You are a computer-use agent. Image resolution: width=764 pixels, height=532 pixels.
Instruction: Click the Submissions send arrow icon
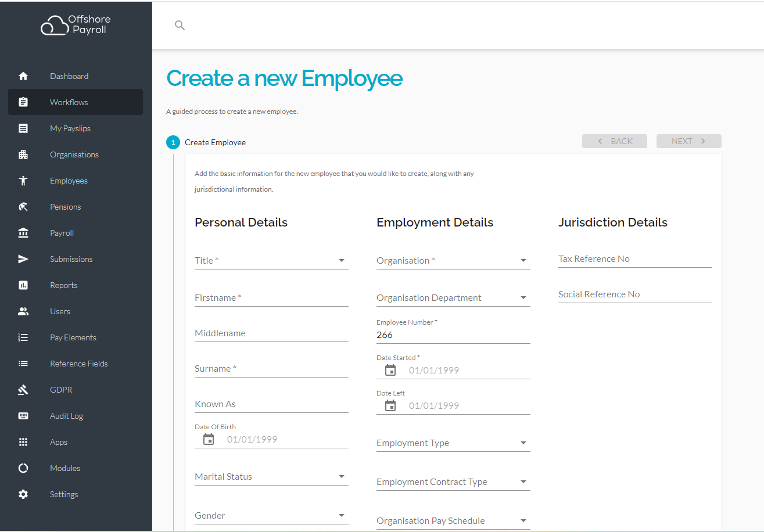click(x=23, y=259)
